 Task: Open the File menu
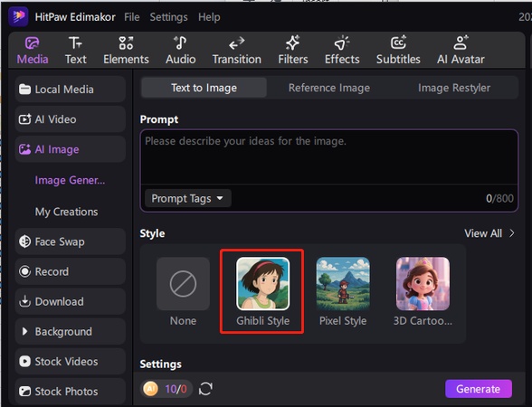tap(132, 17)
